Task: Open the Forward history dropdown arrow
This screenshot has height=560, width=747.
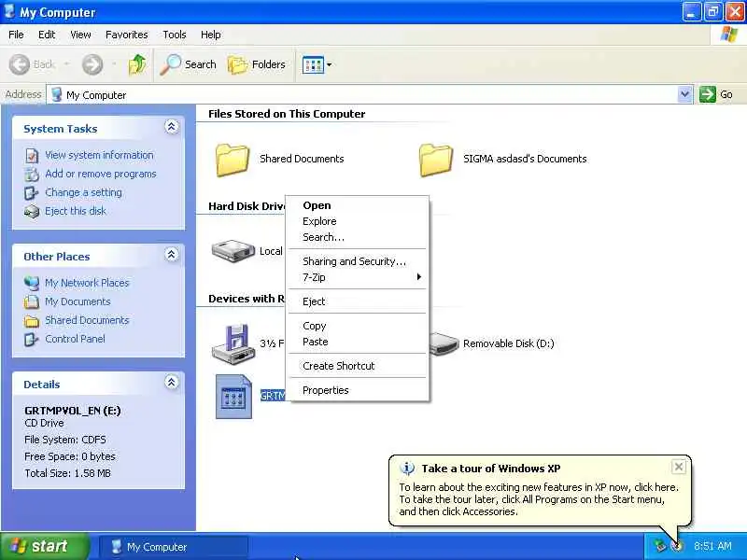Action: (x=114, y=63)
